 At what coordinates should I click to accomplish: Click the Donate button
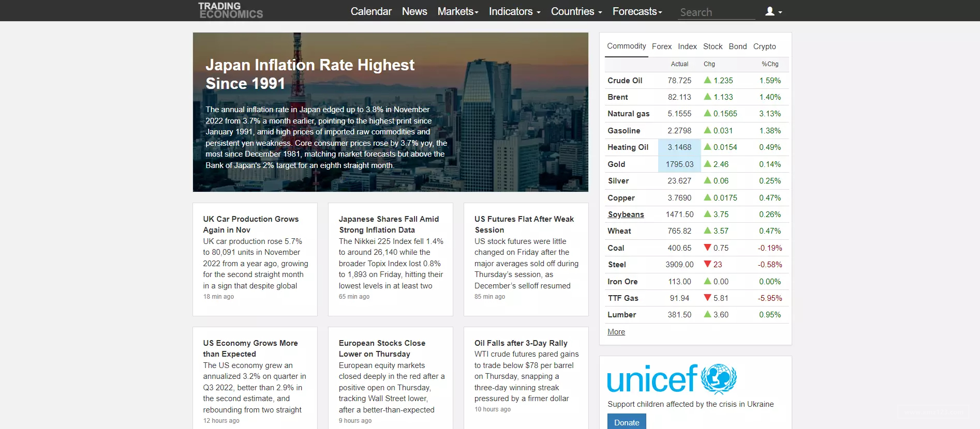[x=627, y=422]
